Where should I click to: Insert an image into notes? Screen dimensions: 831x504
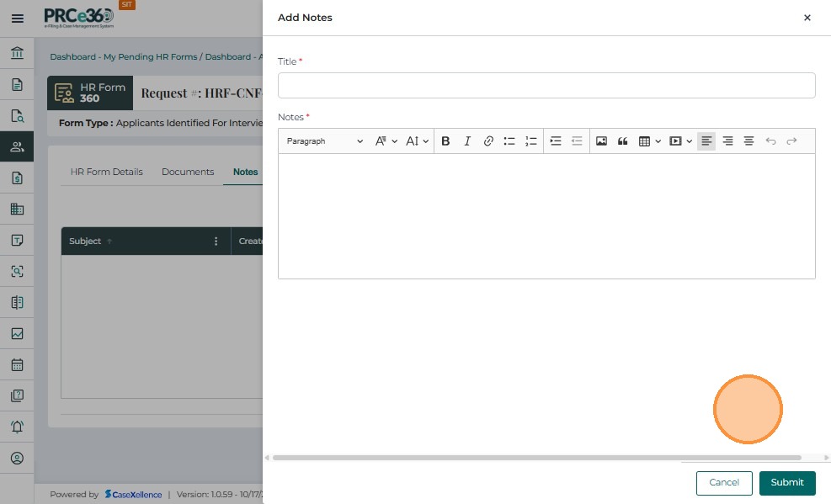click(x=601, y=141)
